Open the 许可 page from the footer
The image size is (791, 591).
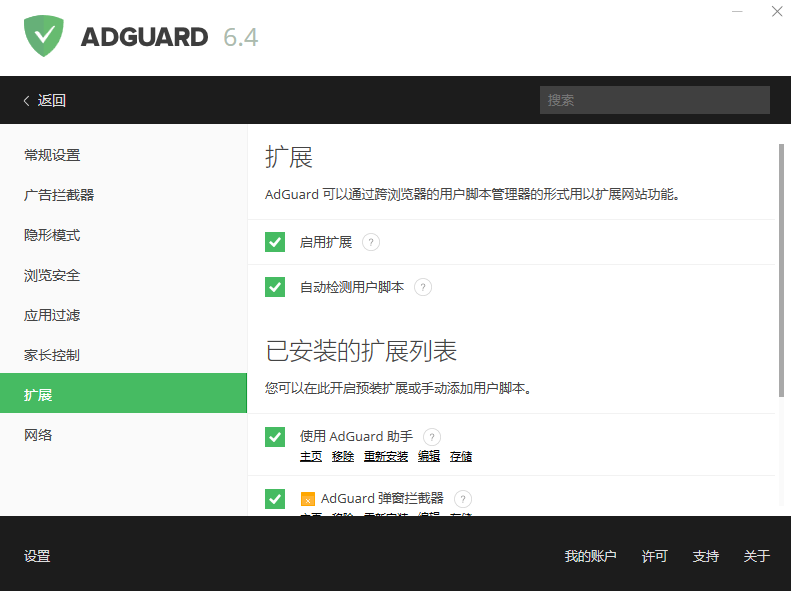pos(654,556)
